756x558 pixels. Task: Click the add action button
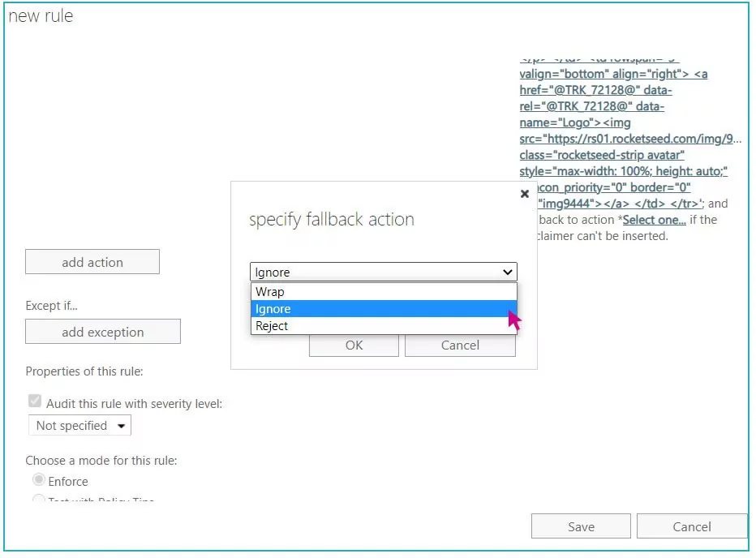92,262
